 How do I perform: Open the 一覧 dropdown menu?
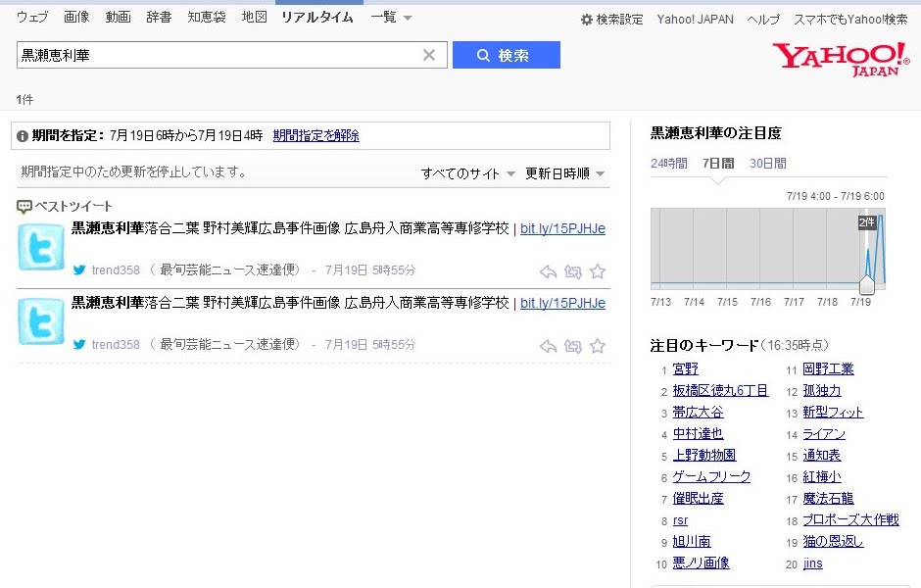pos(391,18)
